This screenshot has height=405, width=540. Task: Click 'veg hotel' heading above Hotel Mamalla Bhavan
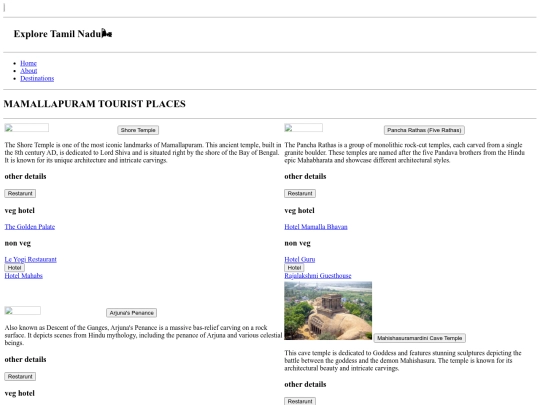tap(299, 210)
